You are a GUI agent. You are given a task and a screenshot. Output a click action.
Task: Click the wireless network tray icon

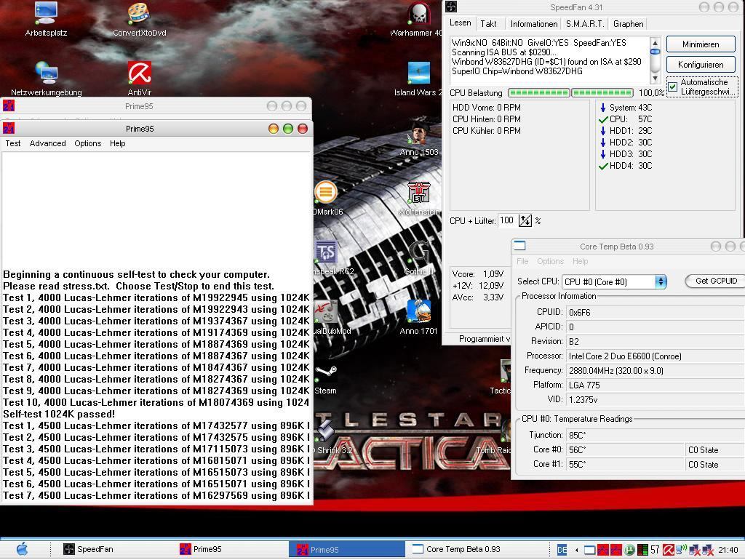[681, 550]
